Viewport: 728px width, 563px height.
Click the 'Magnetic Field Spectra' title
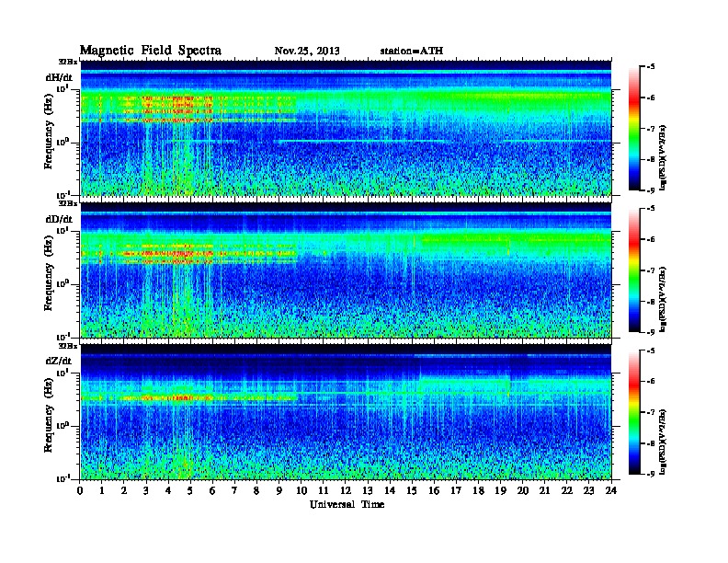point(151,51)
